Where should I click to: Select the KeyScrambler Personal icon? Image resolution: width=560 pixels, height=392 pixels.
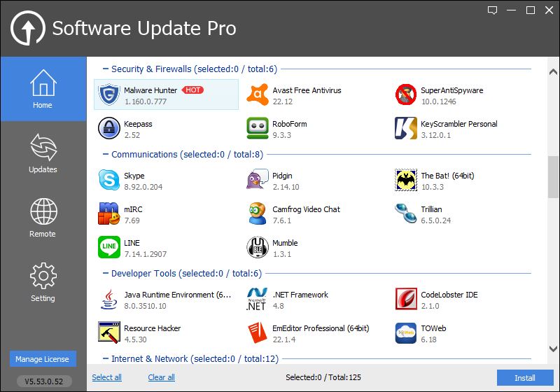[406, 128]
